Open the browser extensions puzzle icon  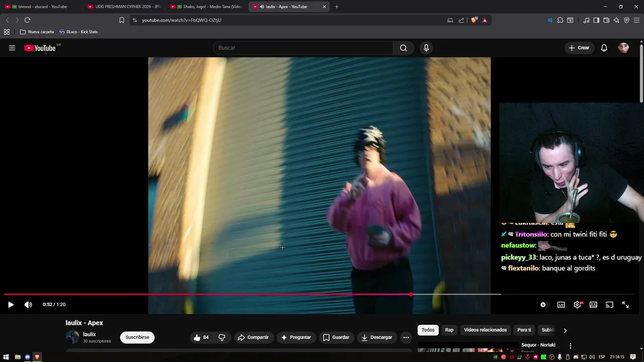[560, 20]
